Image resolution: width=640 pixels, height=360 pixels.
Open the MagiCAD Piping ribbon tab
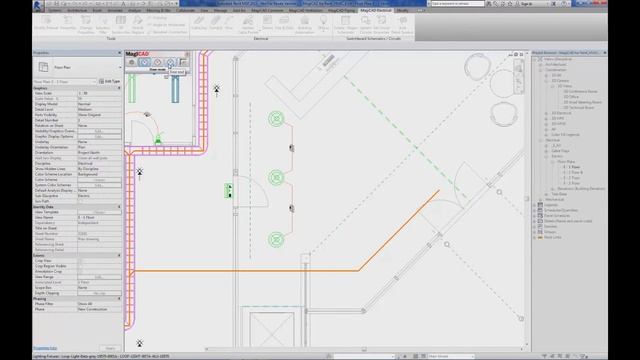[341, 10]
